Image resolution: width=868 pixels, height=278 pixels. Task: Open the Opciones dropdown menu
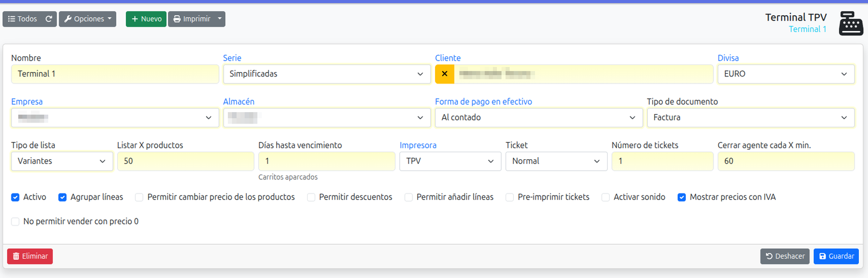coord(87,19)
